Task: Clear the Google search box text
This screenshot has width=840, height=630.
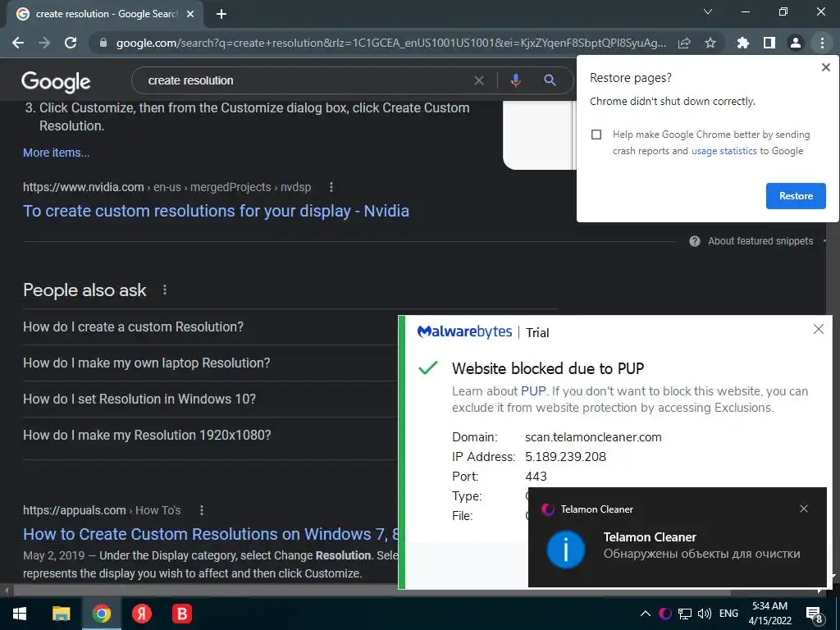Action: point(479,80)
